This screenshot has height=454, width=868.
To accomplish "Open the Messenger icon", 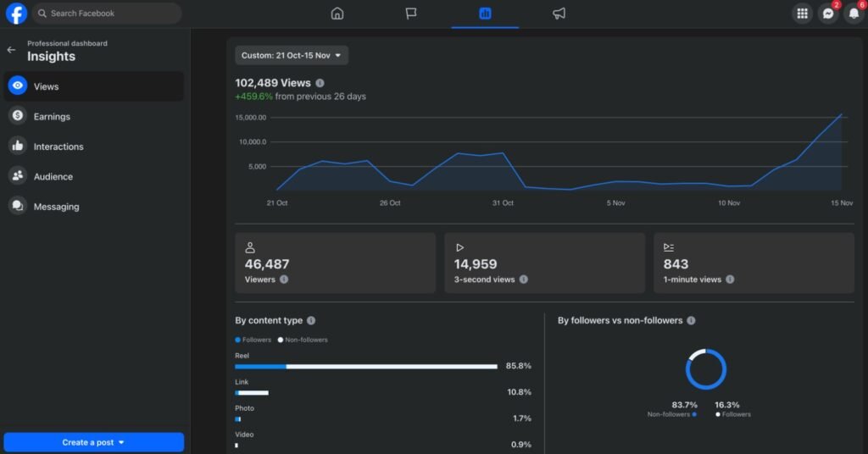I will 827,14.
